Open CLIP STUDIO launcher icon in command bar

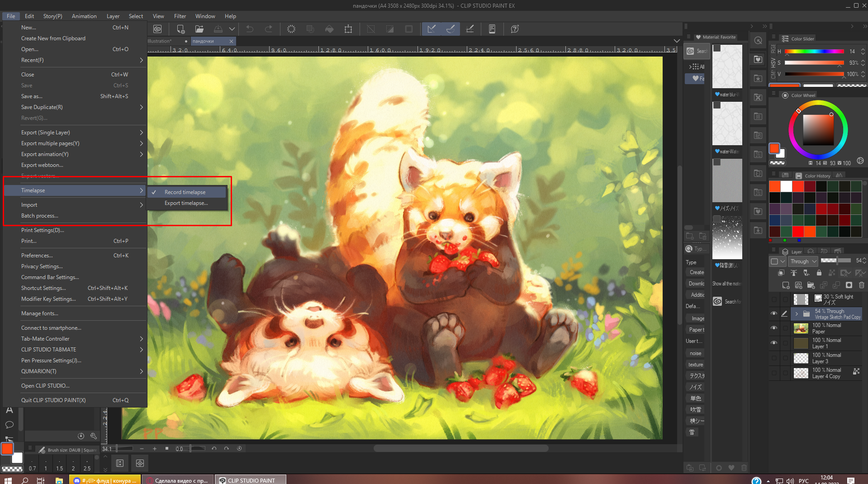[157, 29]
